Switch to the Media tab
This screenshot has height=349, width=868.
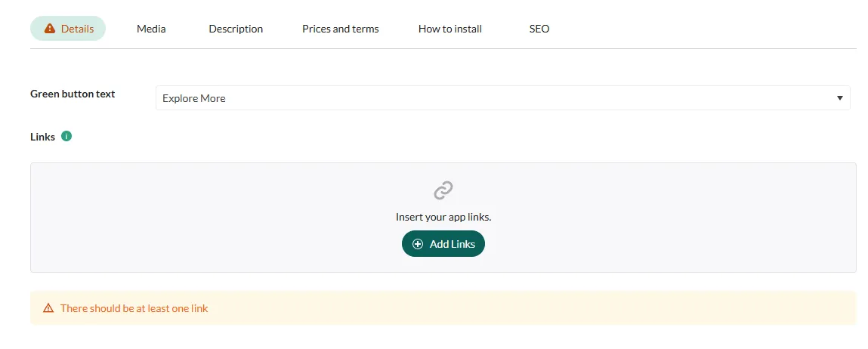point(151,29)
